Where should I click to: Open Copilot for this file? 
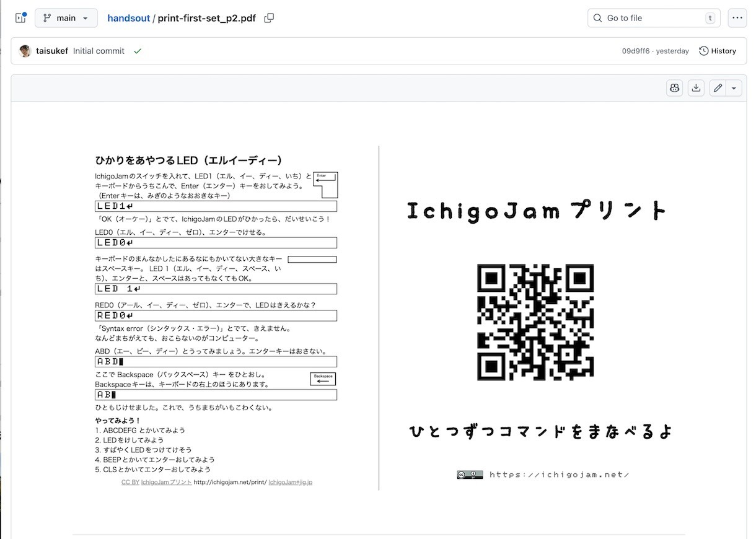(x=674, y=88)
